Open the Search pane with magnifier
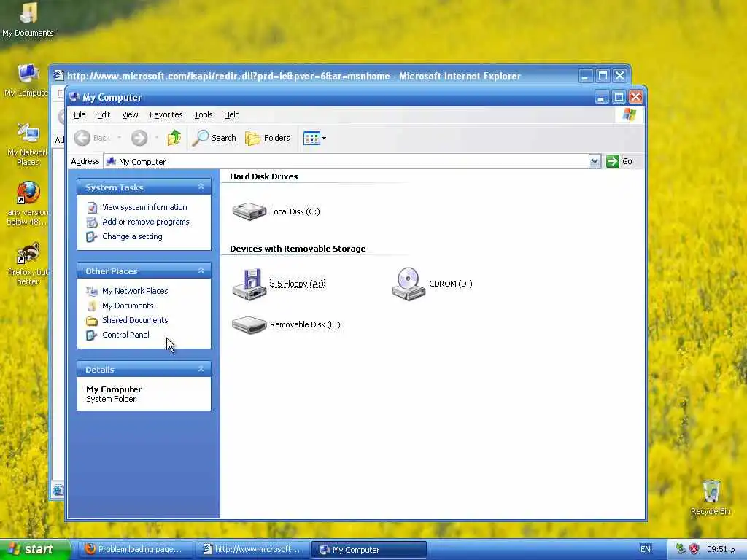The height and width of the screenshot is (560, 747). pos(214,138)
